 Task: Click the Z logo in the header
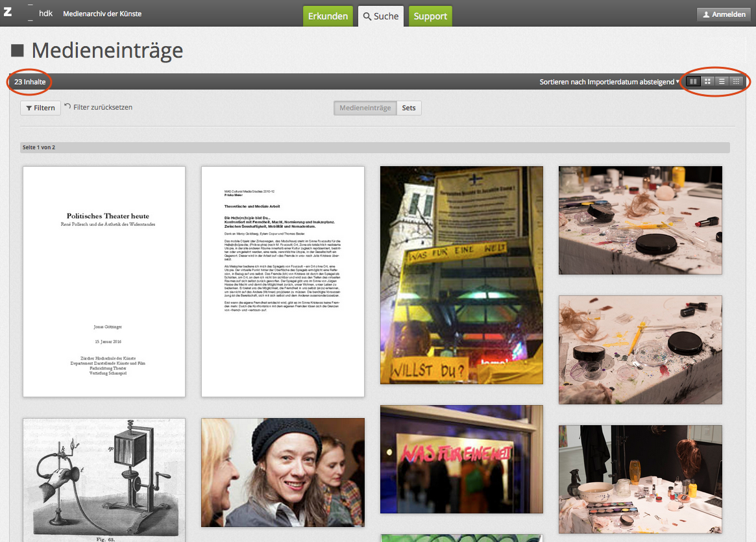tap(8, 13)
